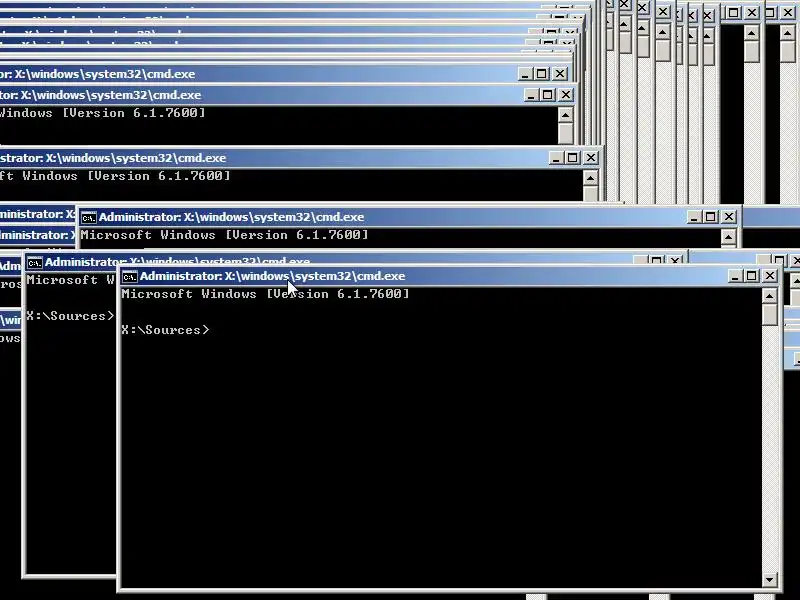Click scroll-up arrow of background window showing version line
Image resolution: width=800 pixels, height=600 pixels.
click(x=728, y=237)
